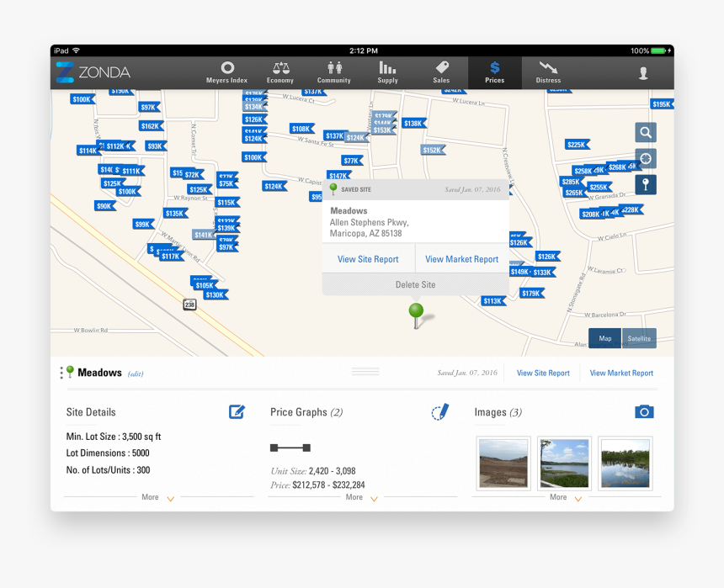
Task: Expand More under Site Details
Action: (158, 497)
